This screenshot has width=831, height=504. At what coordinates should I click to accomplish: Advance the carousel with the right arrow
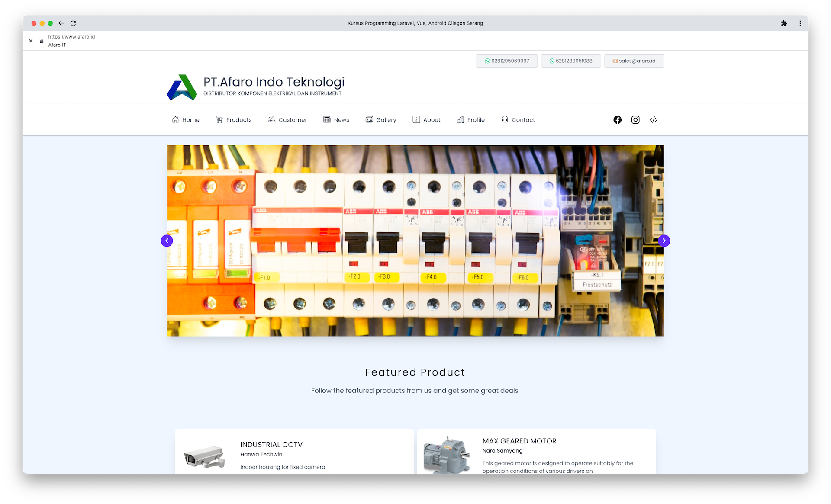click(664, 241)
